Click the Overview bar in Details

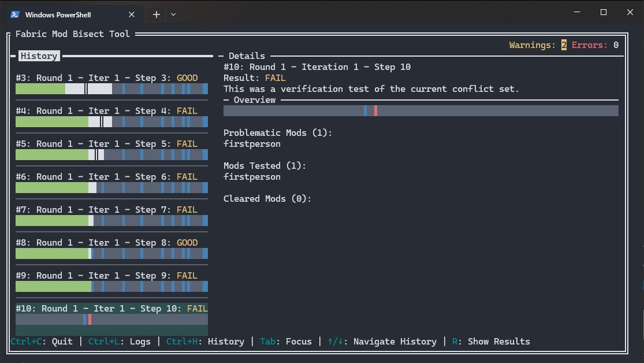click(x=421, y=110)
